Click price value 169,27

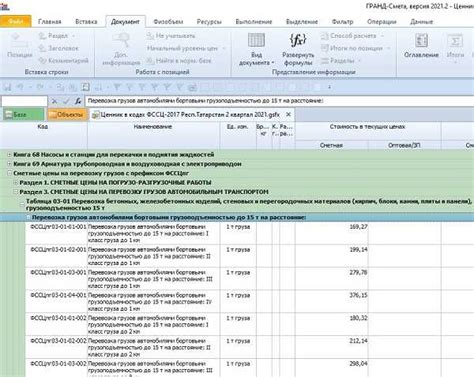tap(358, 227)
